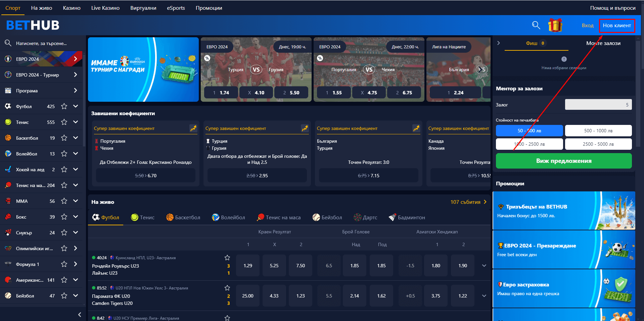Click the MMA glove sidebar icon

[8, 201]
